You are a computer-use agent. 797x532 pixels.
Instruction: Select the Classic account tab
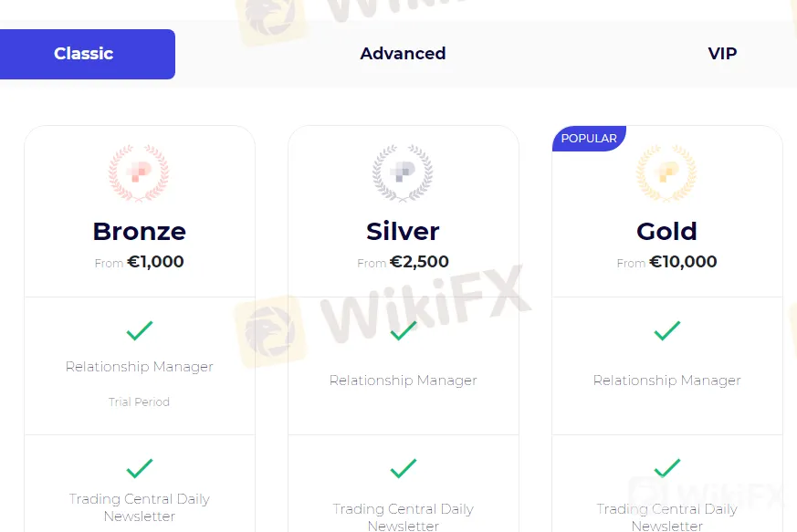tap(84, 54)
